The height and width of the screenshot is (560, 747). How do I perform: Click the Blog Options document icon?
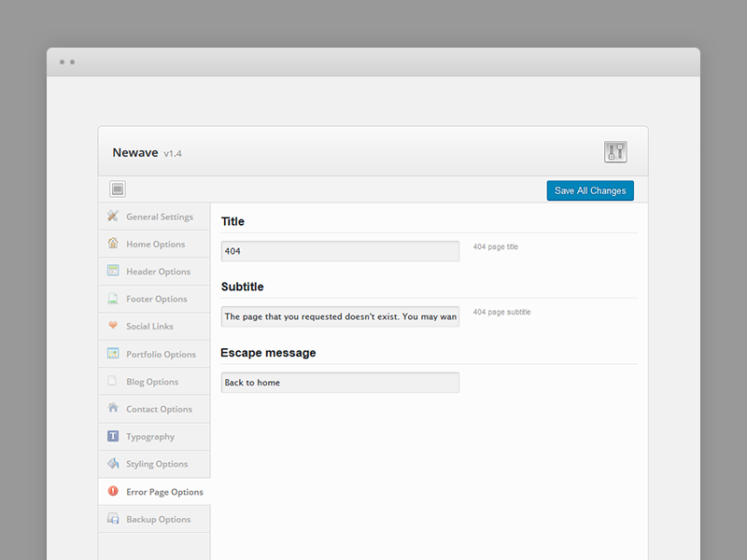[x=112, y=381]
